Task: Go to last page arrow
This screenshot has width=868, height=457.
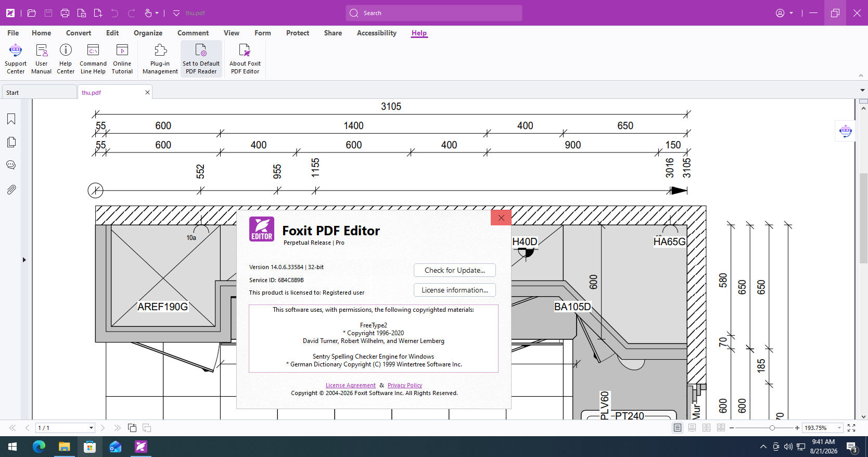Action: (x=117, y=428)
